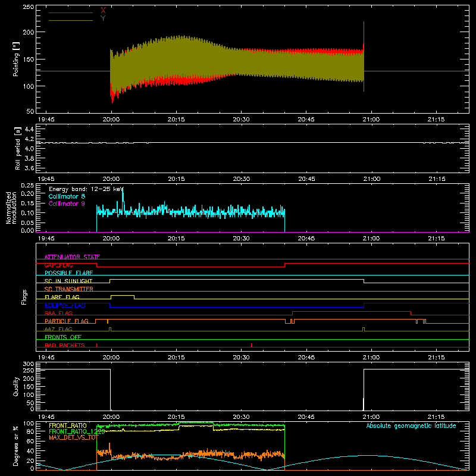Click the red "X" legend letter

click(x=103, y=11)
